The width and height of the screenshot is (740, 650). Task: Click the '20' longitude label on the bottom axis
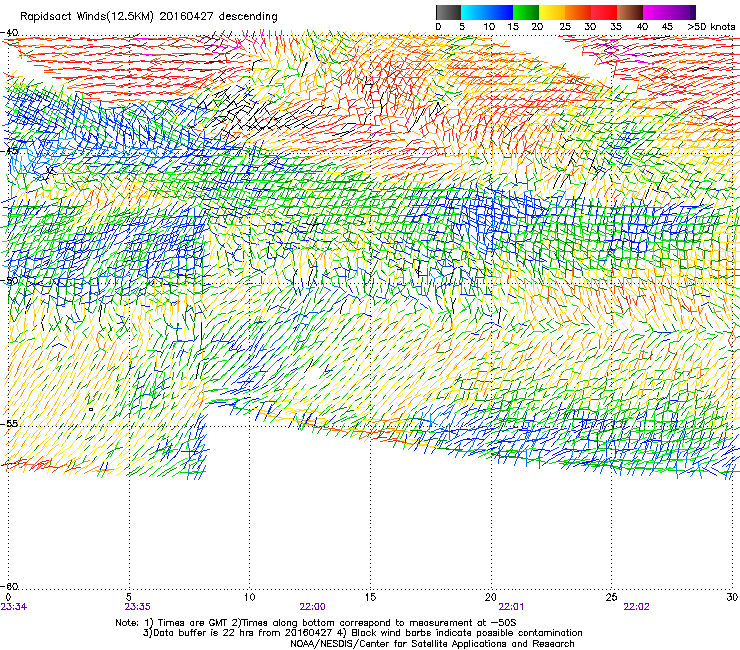point(491,597)
